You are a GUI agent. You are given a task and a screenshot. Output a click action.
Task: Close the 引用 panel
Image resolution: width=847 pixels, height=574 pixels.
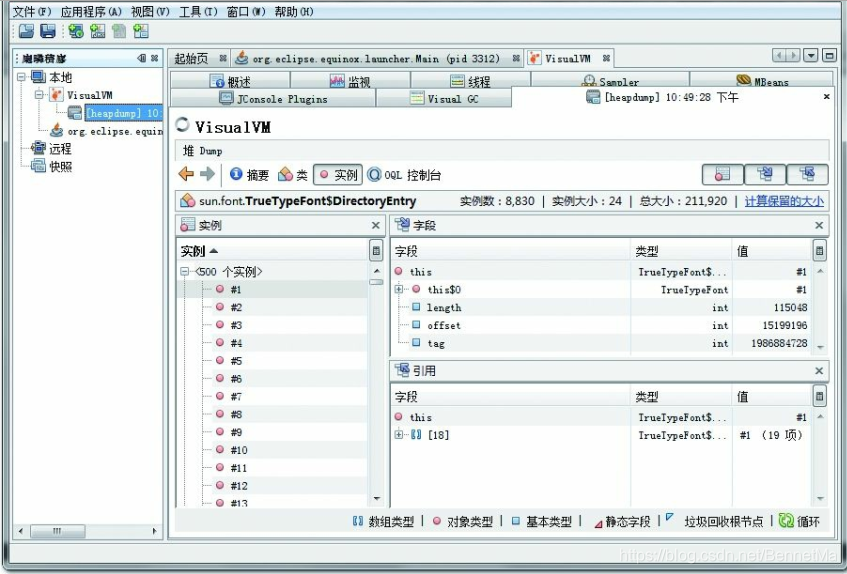pos(819,370)
